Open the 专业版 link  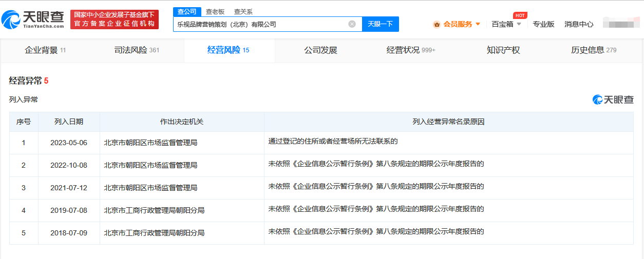pyautogui.click(x=543, y=24)
